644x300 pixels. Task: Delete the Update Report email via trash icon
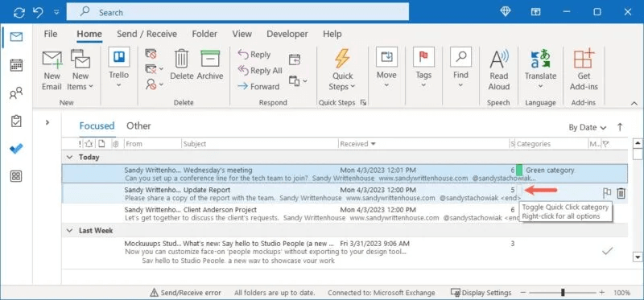621,193
